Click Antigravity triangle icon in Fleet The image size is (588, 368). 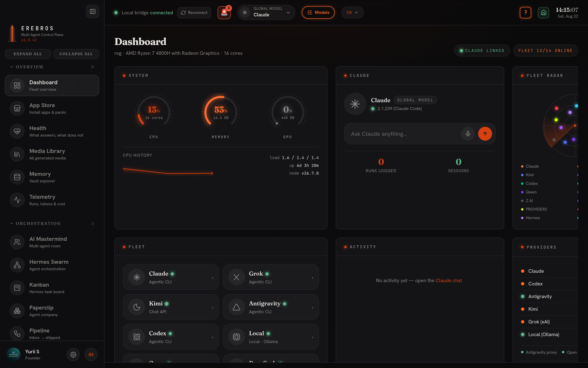point(236,307)
